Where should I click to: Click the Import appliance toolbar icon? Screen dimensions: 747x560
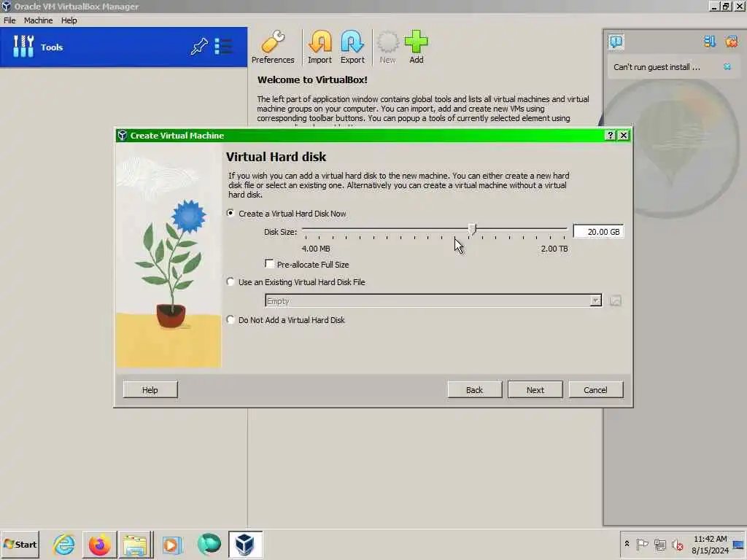(320, 47)
